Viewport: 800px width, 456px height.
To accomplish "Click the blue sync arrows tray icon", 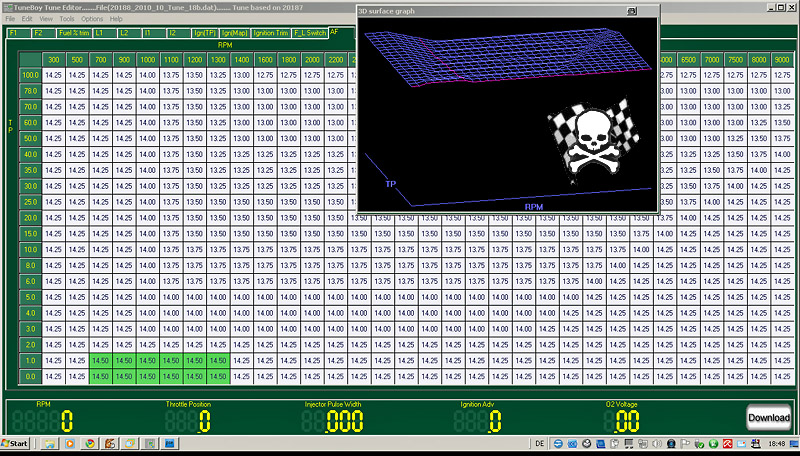I will click(558, 444).
